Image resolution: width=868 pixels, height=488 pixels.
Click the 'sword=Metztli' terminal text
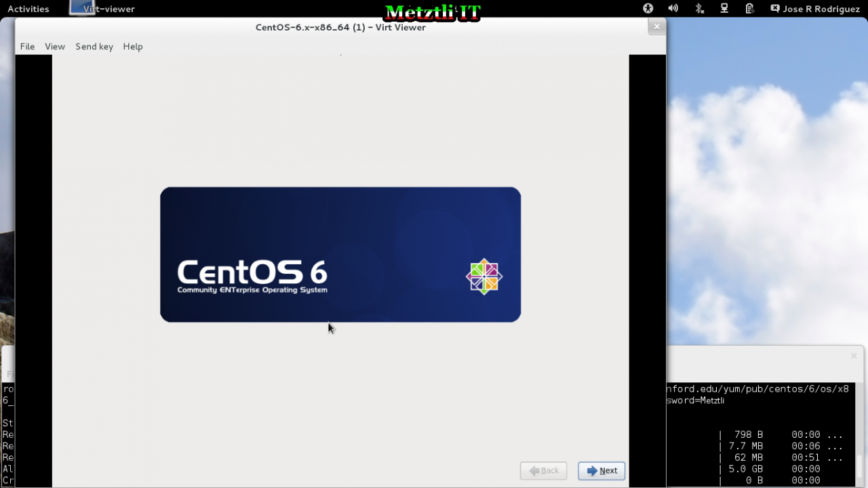pyautogui.click(x=695, y=401)
